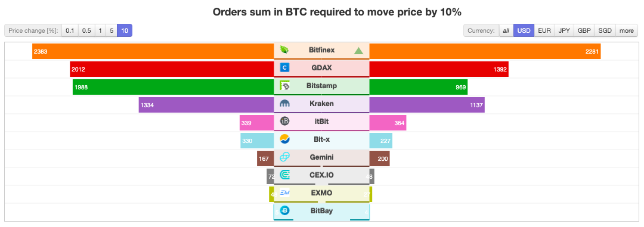Click the Gemini logo icon
The width and height of the screenshot is (644, 227).
tap(284, 157)
